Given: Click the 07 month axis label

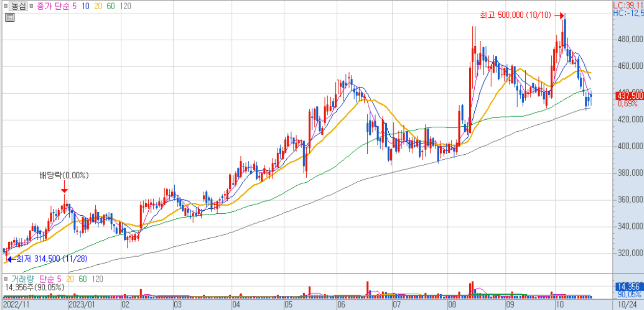Looking at the screenshot, I should (396, 304).
